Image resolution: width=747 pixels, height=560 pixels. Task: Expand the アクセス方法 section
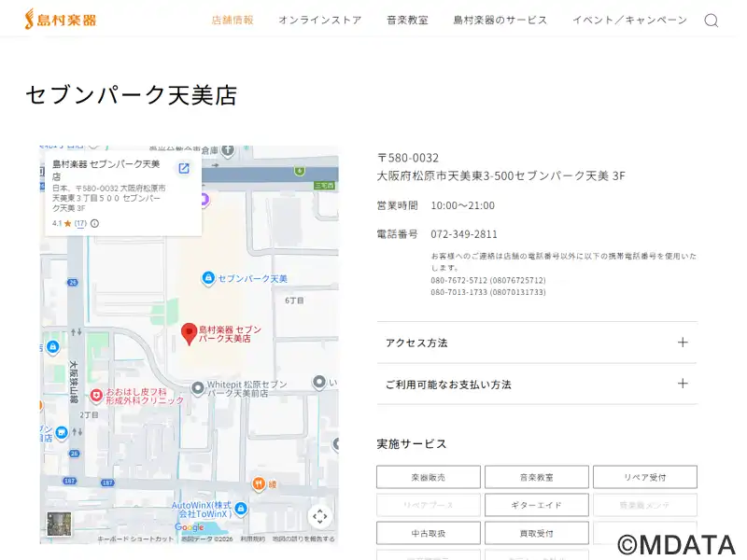click(x=537, y=343)
